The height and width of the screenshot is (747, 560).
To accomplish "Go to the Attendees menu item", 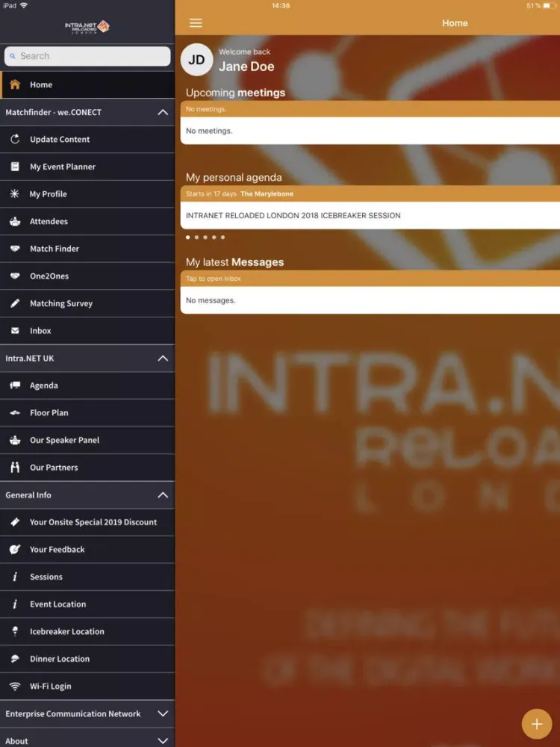I will point(87,222).
